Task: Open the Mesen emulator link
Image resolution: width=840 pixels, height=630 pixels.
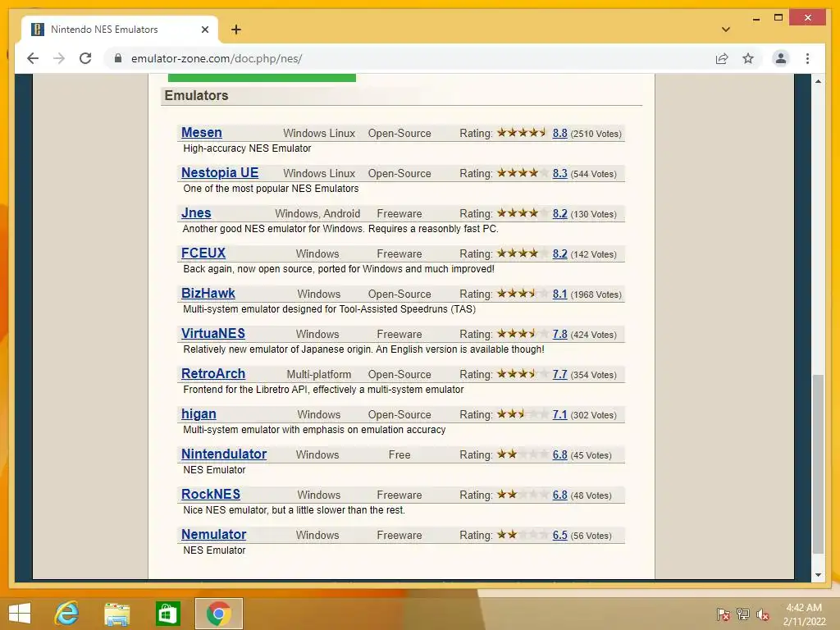Action: point(202,132)
